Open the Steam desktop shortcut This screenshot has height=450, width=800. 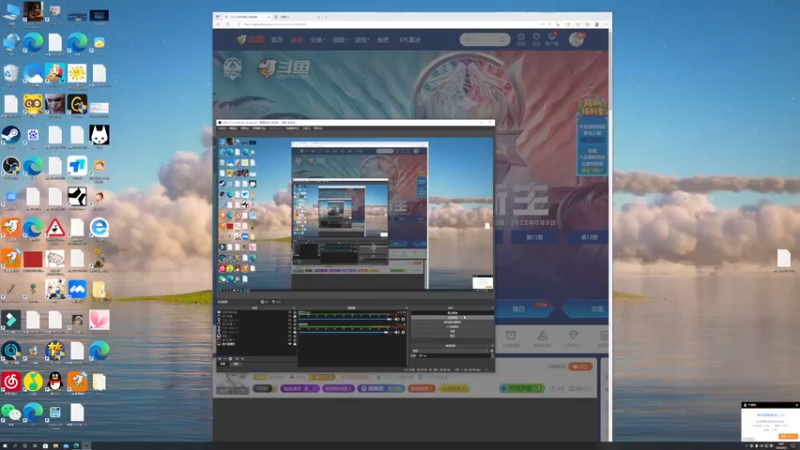tap(11, 135)
